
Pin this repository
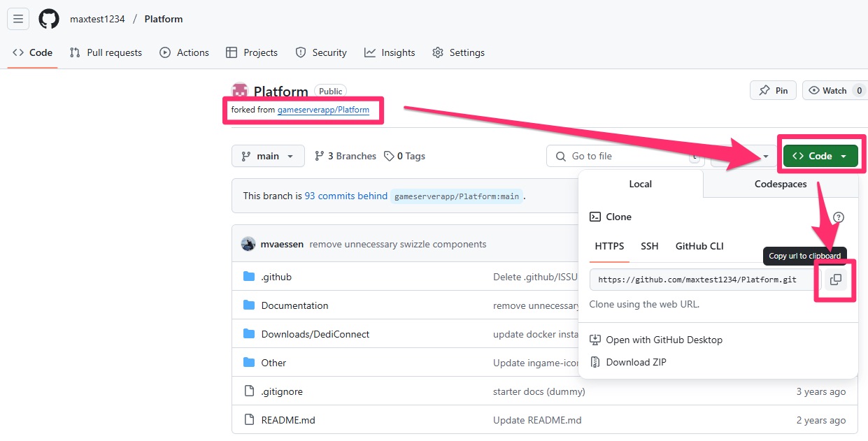(x=773, y=90)
